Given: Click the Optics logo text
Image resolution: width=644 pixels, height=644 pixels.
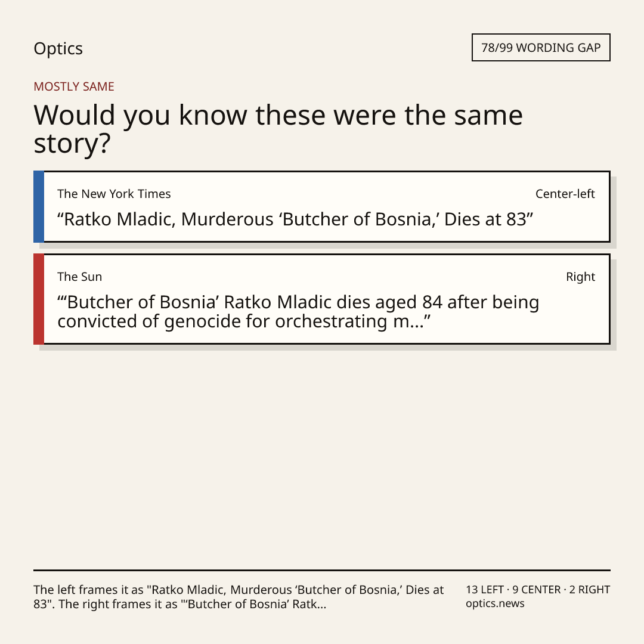Looking at the screenshot, I should [x=58, y=49].
